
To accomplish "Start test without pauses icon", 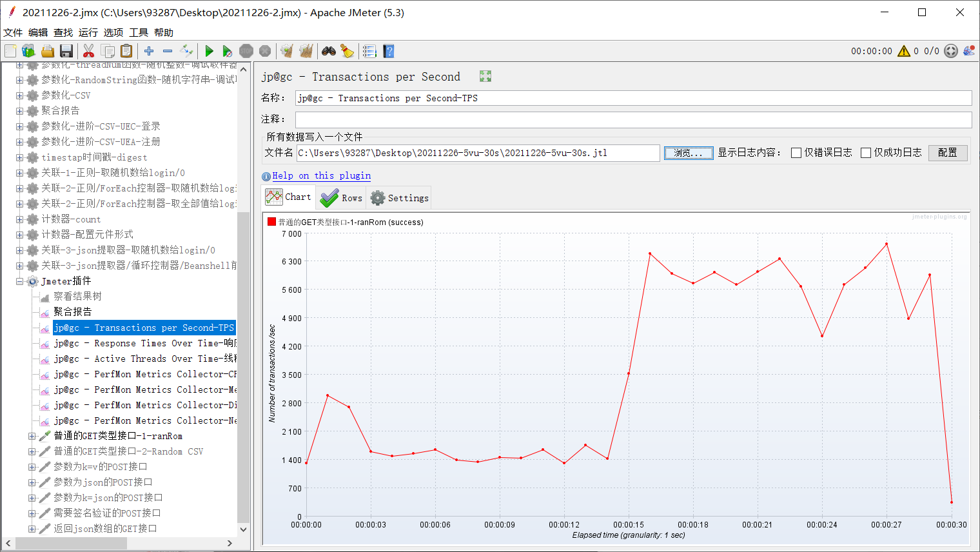I will [x=227, y=51].
